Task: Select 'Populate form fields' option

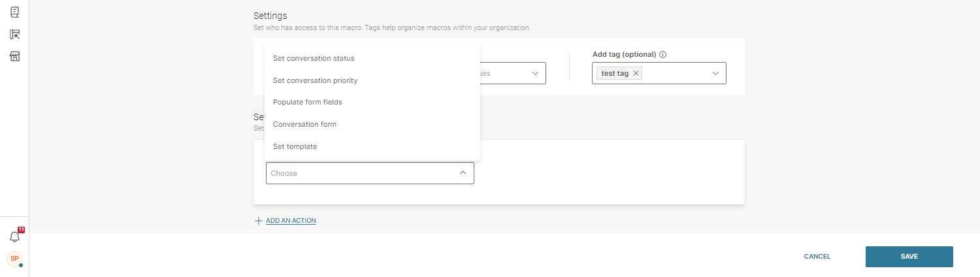Action: (x=307, y=102)
